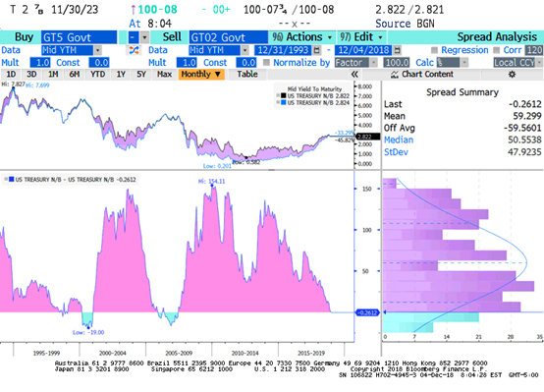Viewport: 544px width, 392px height.
Task: Click the Buy security field GT5 Govt
Action: click(x=80, y=37)
